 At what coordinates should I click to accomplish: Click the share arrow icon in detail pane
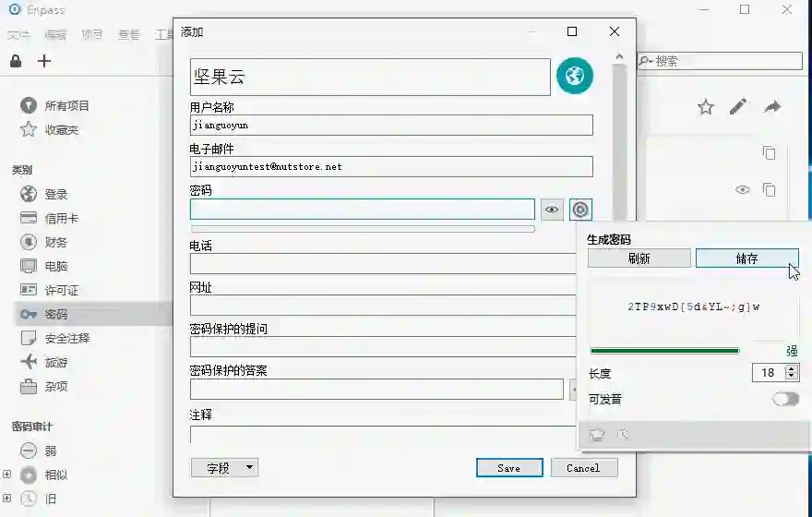772,107
